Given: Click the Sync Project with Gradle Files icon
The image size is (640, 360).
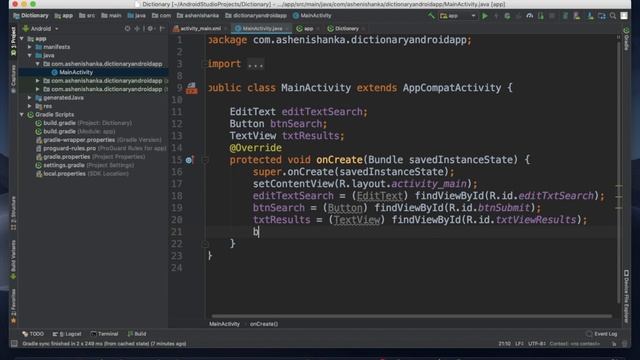Looking at the screenshot, I should click(565, 16).
